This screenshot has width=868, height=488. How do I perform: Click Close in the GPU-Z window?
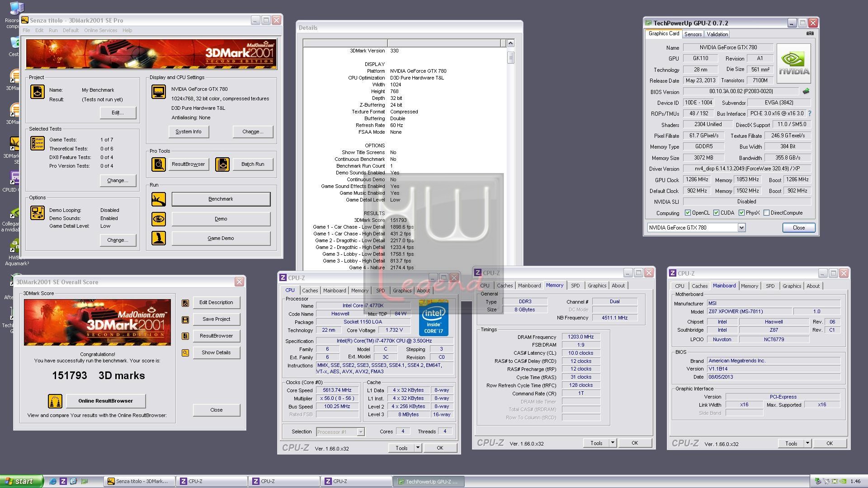798,228
